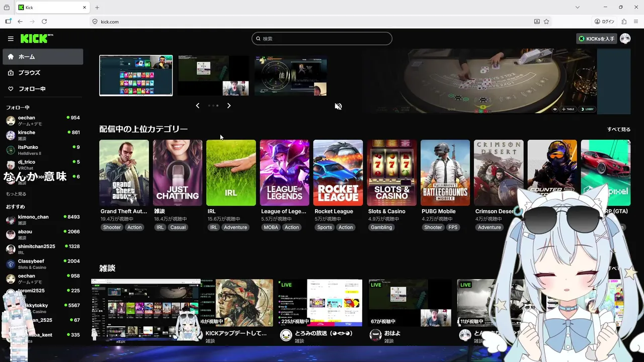Image resolution: width=644 pixels, height=362 pixels.
Task: Open the Kick hamburger sidebar menu
Action: coord(11,39)
